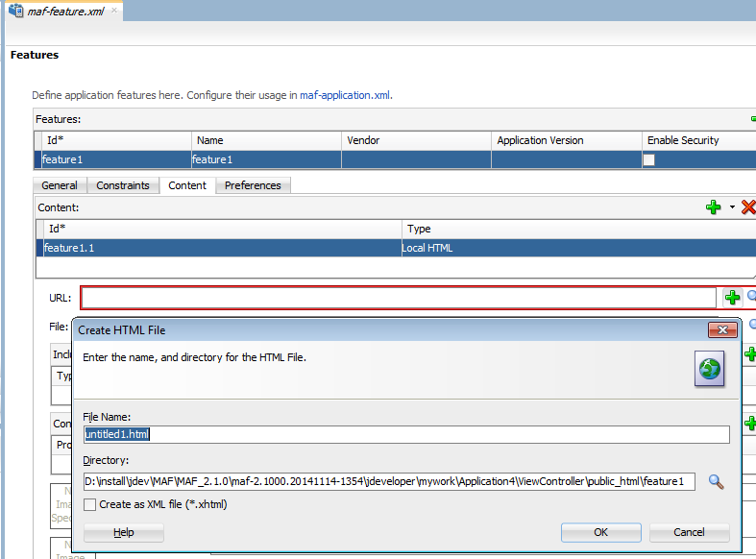The image size is (756, 559).
Task: Click the Id* column header in Features table
Action: pyautogui.click(x=116, y=140)
